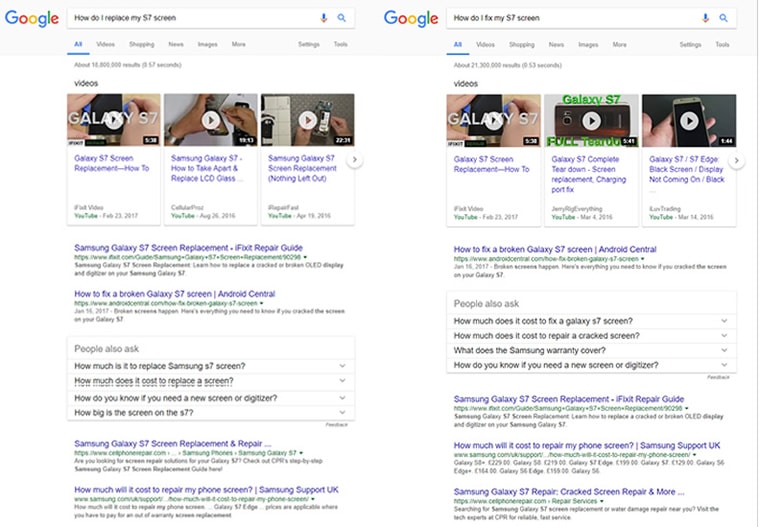The width and height of the screenshot is (760, 527).
Task: Open Android Central result in left page
Action: (x=174, y=294)
